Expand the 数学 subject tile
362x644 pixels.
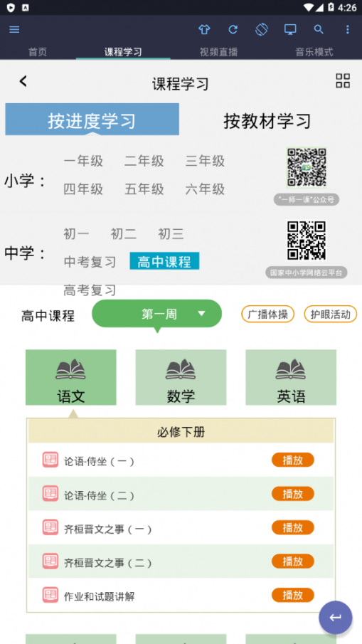point(181,377)
